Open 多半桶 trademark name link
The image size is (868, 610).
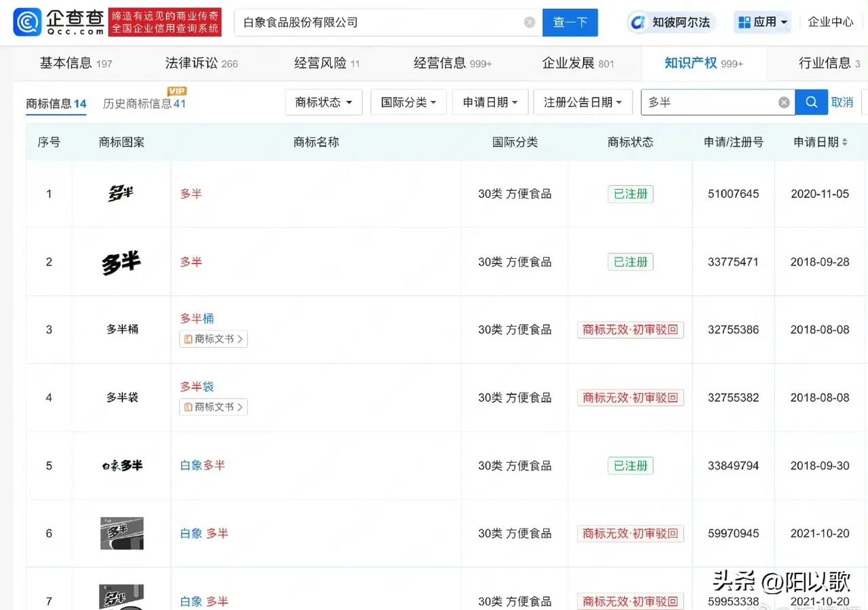[x=197, y=319]
